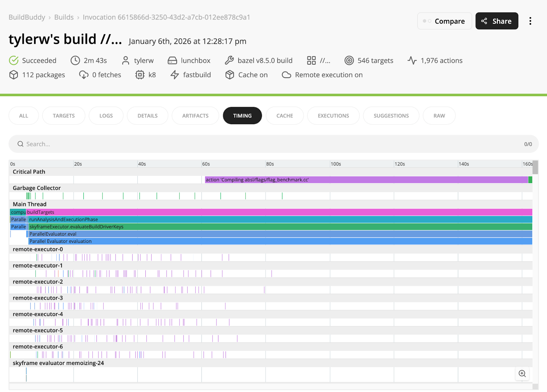The image size is (547, 392).
Task: Select the purple flag_benchmark.cc critical path bar
Action: point(366,180)
